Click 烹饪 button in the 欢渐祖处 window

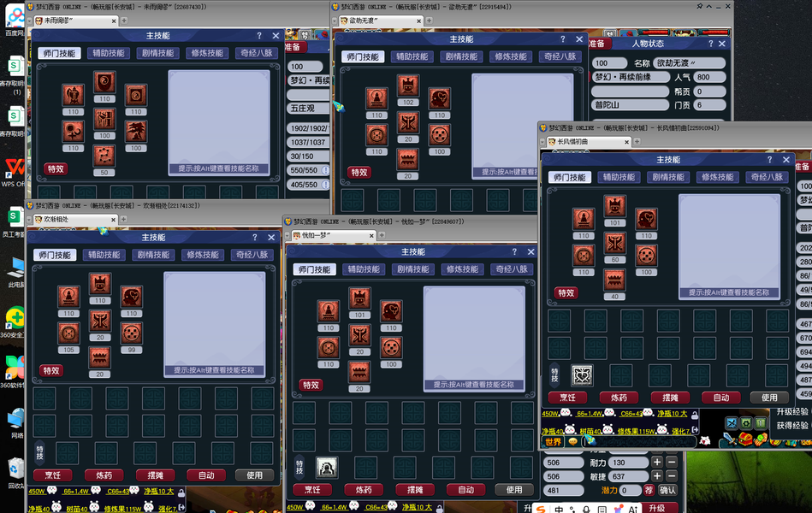click(x=52, y=475)
